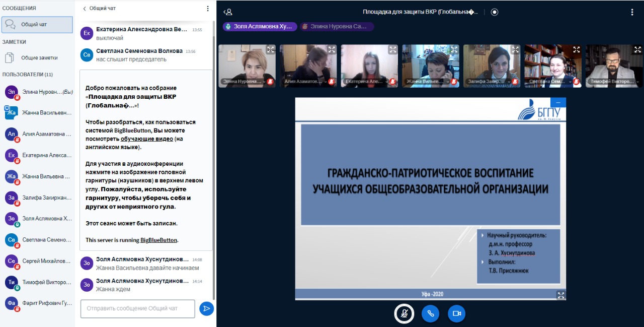
Task: Select user Сергей Михайлов in list
Action: [45, 261]
